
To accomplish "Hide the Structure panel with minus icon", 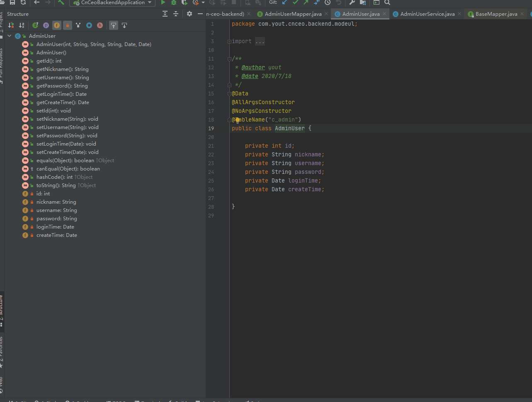I will pyautogui.click(x=200, y=14).
